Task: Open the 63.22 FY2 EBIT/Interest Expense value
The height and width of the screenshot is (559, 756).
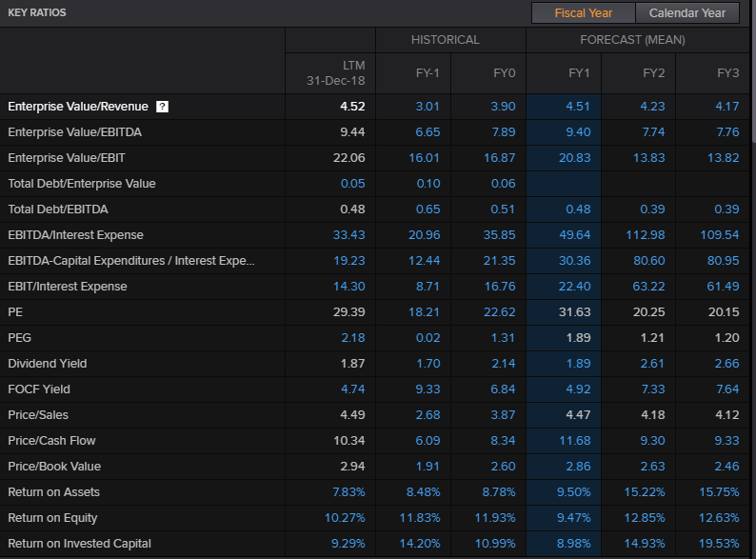Action: click(649, 287)
